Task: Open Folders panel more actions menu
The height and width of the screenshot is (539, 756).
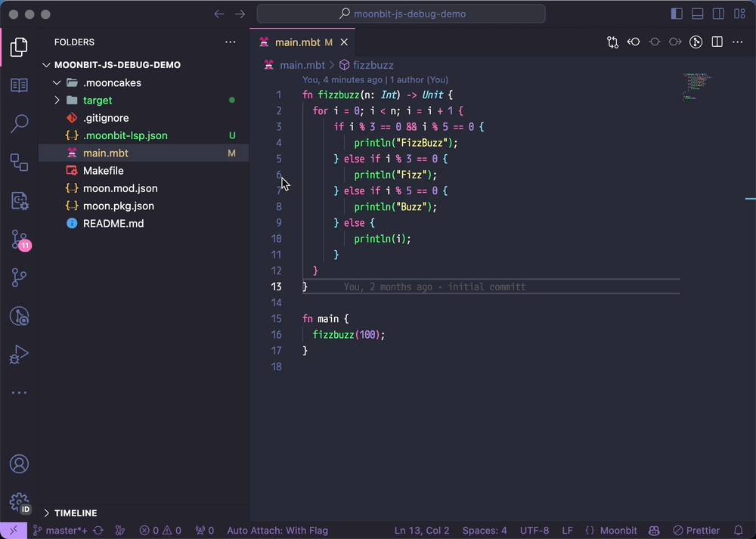Action: [231, 42]
